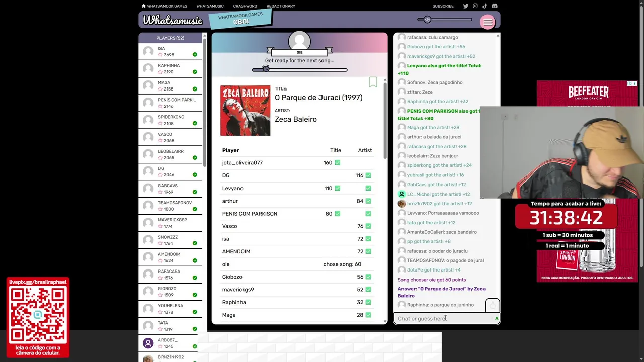Screen dimensions: 644x362
Task: Click 'Song chooser oie got 60 points' message
Action: click(432, 280)
